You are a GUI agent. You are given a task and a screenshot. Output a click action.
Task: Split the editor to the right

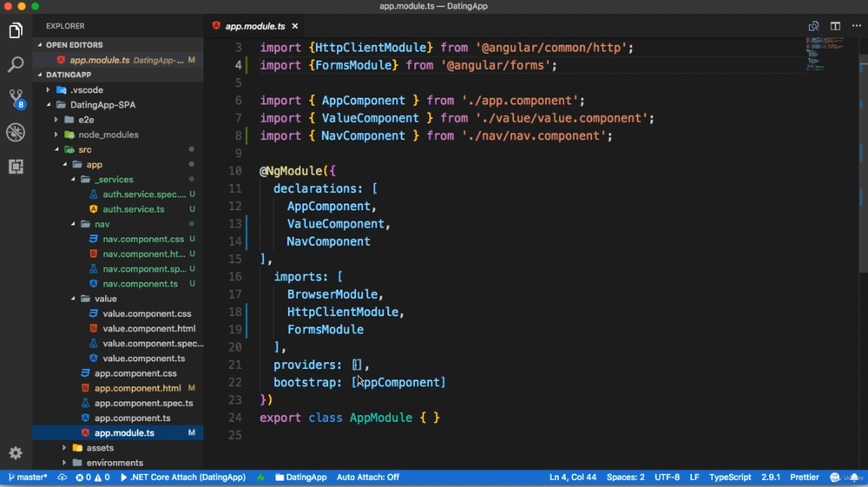pos(835,26)
